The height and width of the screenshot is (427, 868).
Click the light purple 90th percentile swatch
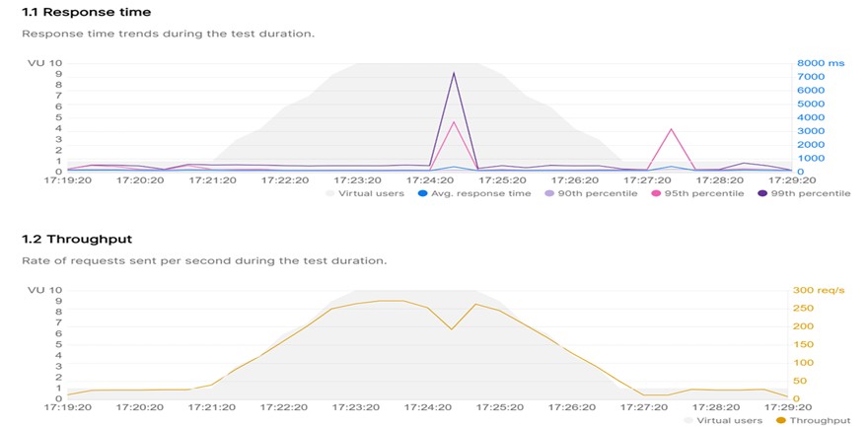548,193
